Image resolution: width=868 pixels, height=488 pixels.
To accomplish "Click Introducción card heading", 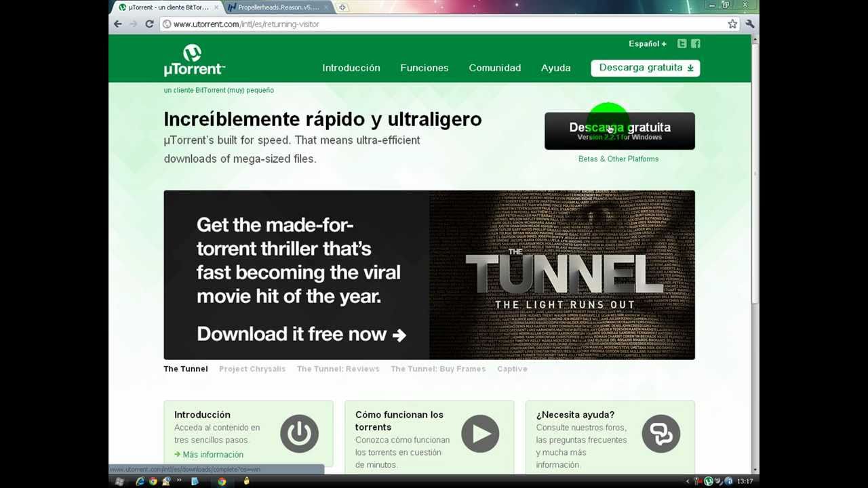I will pos(202,415).
